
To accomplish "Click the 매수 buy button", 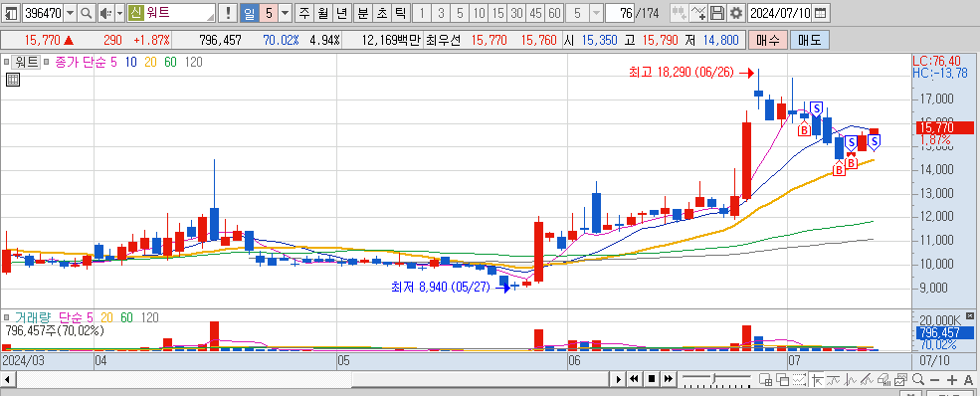I will coord(768,41).
